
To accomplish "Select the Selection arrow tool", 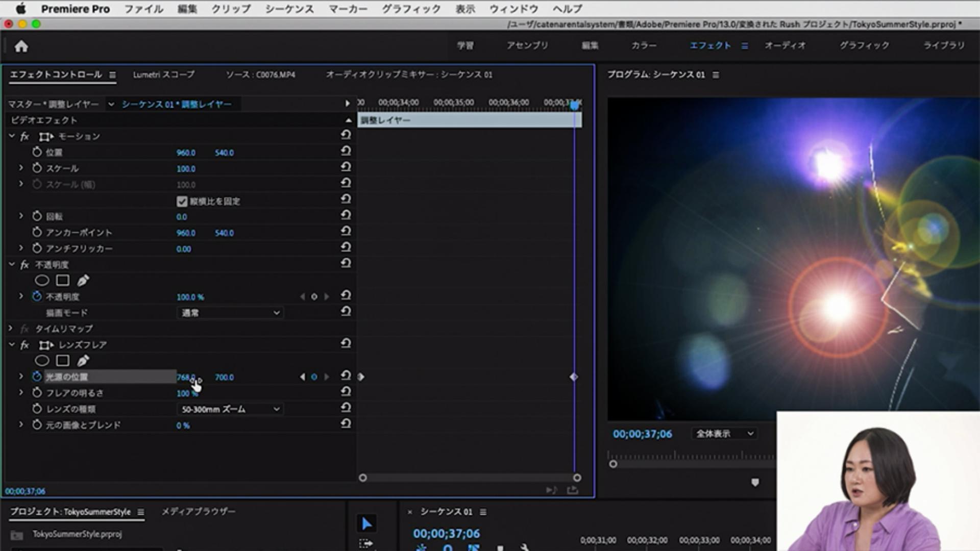I will (366, 523).
